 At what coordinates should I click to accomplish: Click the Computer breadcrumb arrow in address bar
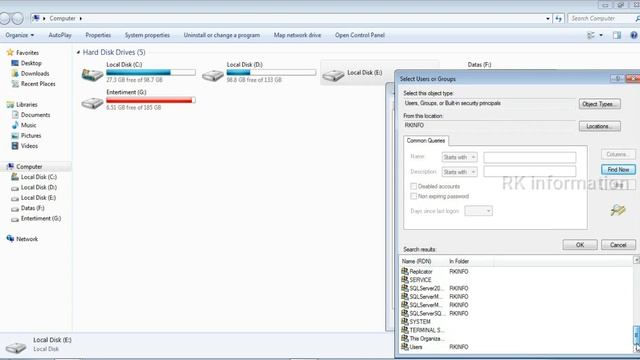click(x=81, y=18)
